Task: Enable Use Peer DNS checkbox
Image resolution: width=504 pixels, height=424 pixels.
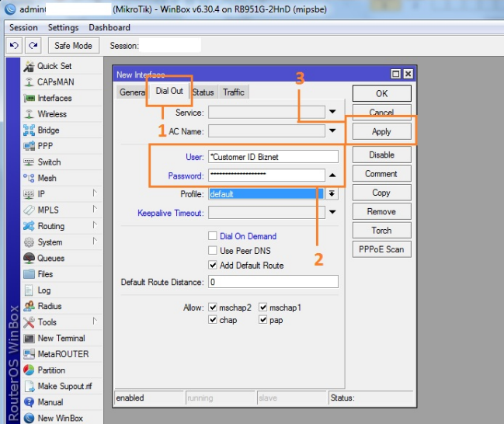Action: pyautogui.click(x=213, y=250)
